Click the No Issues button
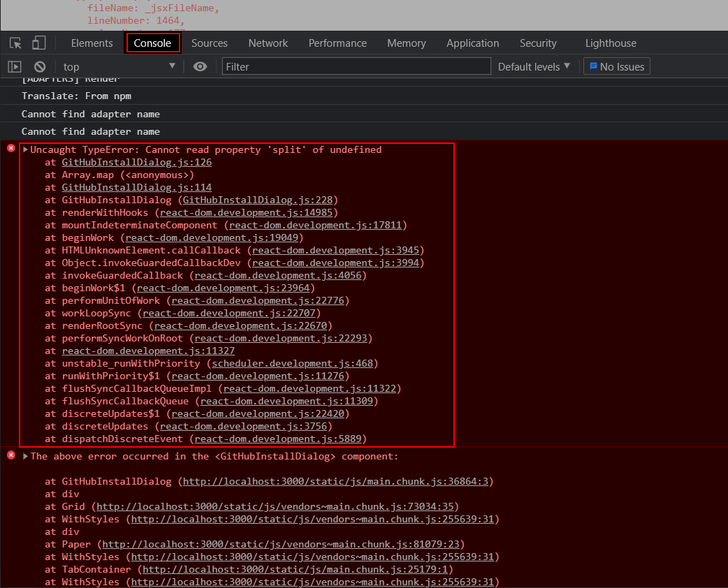This screenshot has width=728, height=588. (617, 66)
